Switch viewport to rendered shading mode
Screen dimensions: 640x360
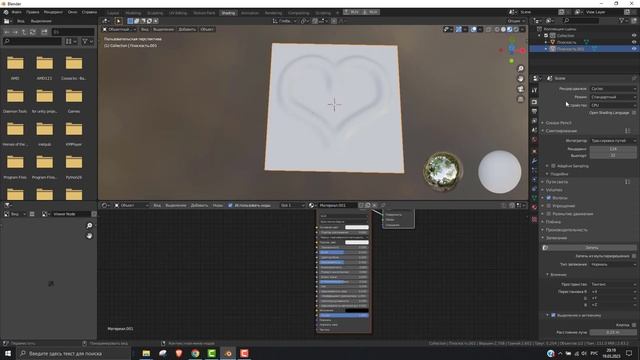tap(516, 29)
